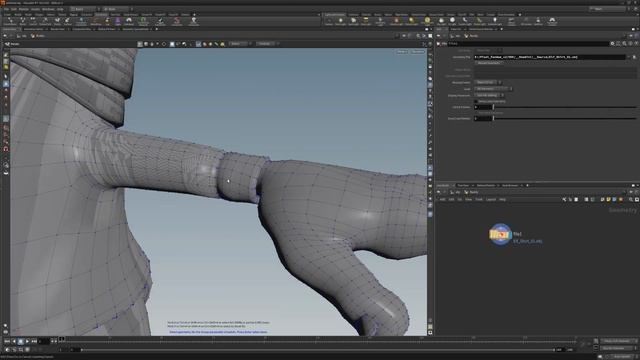Open the Display Packed As dropdown
This screenshot has width=640, height=360.
(x=489, y=96)
